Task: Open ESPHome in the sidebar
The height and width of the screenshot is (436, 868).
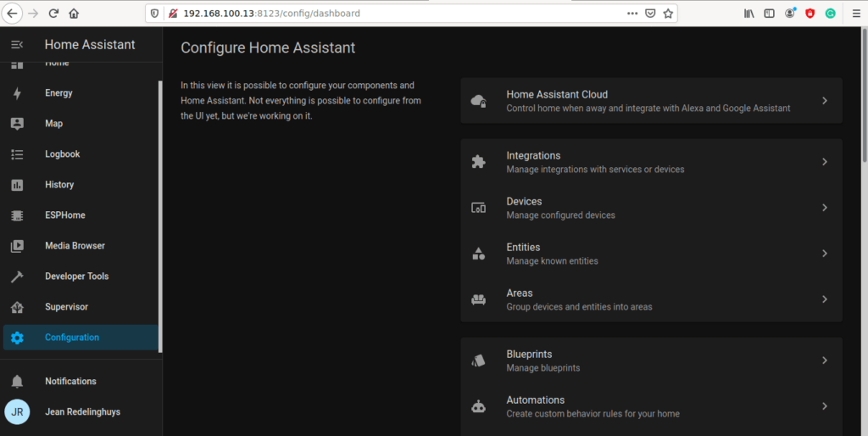Action: pyautogui.click(x=81, y=215)
